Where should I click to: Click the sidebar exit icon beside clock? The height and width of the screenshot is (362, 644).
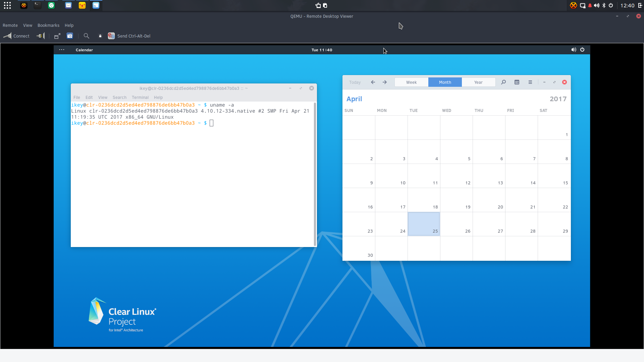[x=640, y=5]
